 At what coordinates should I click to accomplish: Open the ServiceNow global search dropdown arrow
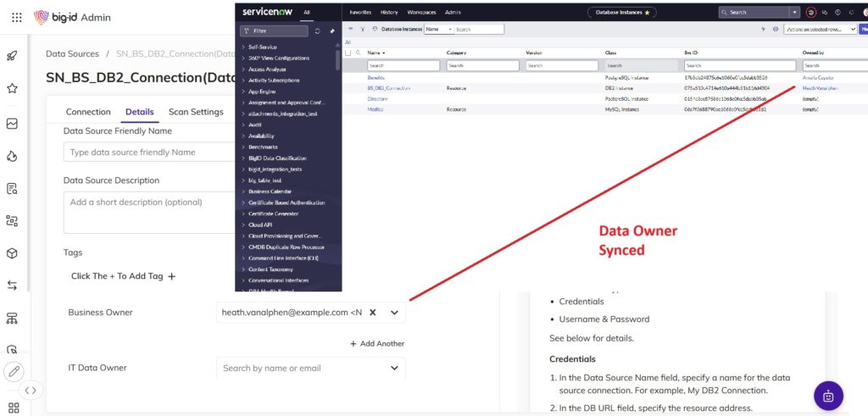(795, 12)
